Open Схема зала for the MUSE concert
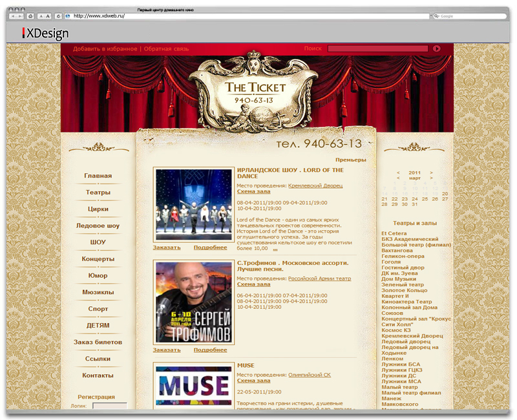 coord(253,381)
